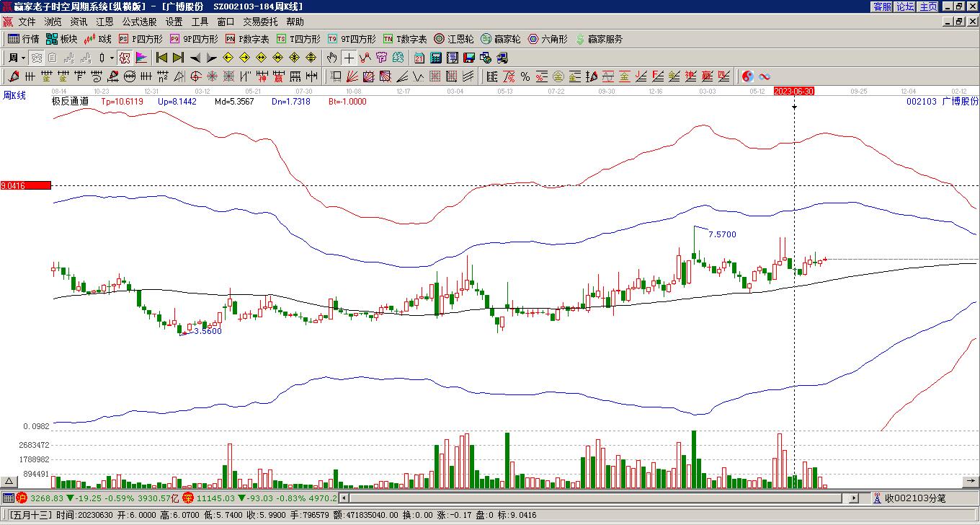Viewport: 980px width, 525px height.
Task: Open 赢家服务 service page
Action: click(x=599, y=39)
